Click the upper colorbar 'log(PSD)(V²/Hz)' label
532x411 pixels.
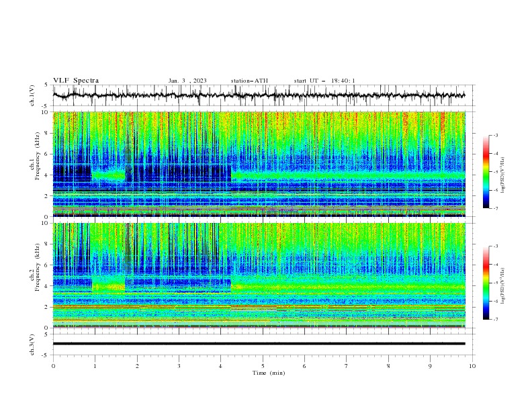tap(502, 175)
